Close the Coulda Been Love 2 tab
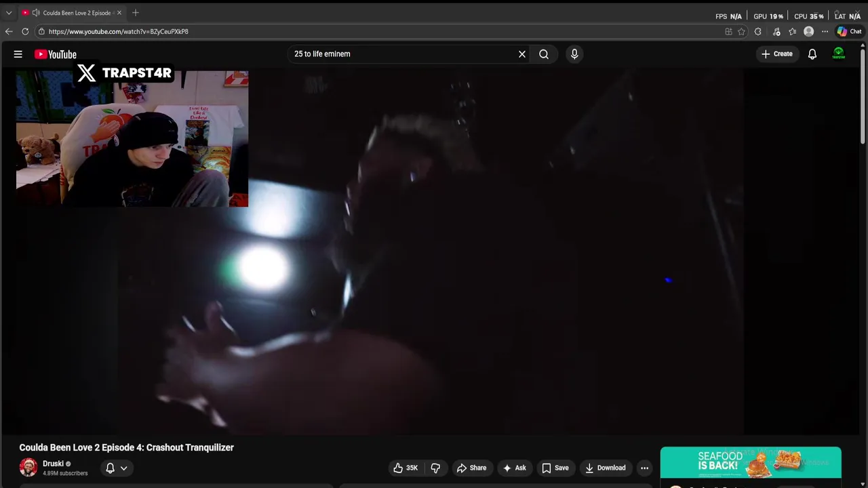Image resolution: width=868 pixels, height=488 pixels. [119, 13]
